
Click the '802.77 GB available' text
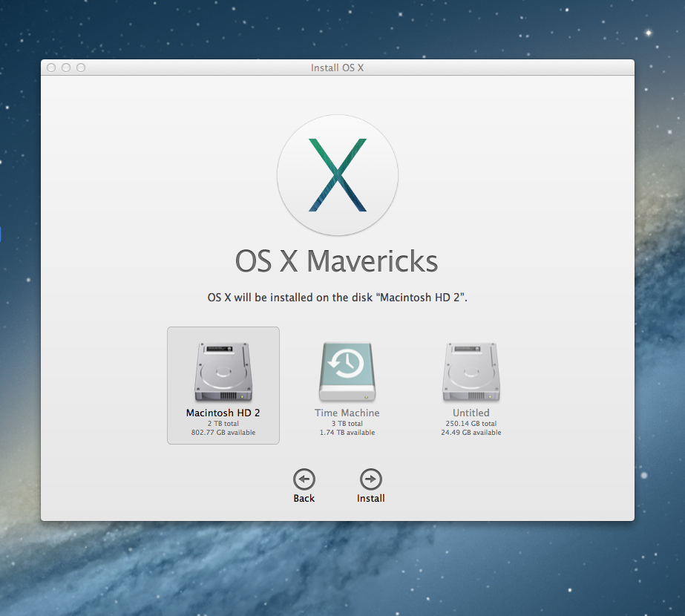pyautogui.click(x=223, y=433)
